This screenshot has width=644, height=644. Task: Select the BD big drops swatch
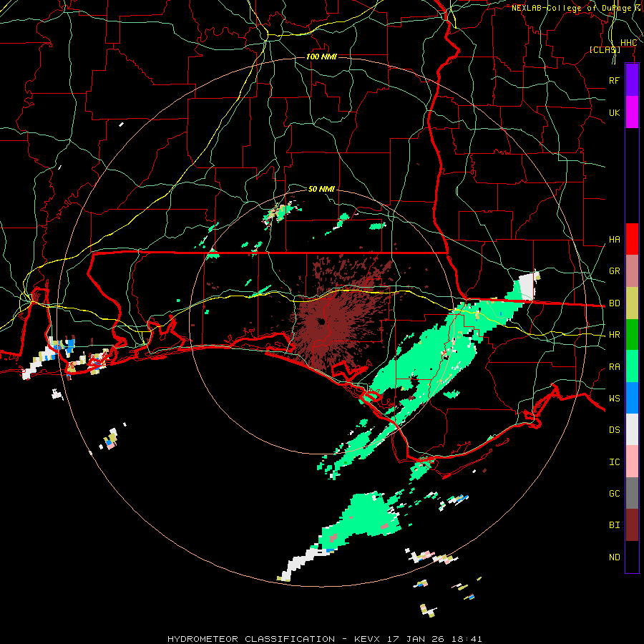pyautogui.click(x=632, y=303)
